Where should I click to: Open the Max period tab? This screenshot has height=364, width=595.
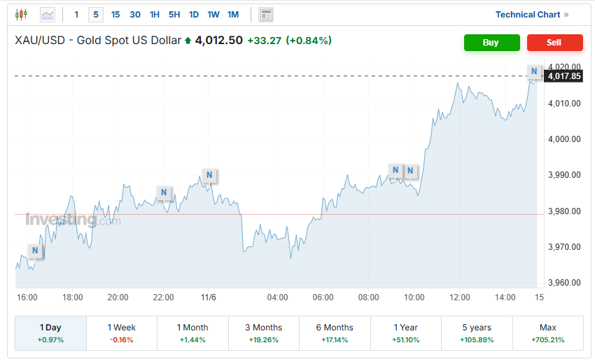click(x=548, y=332)
